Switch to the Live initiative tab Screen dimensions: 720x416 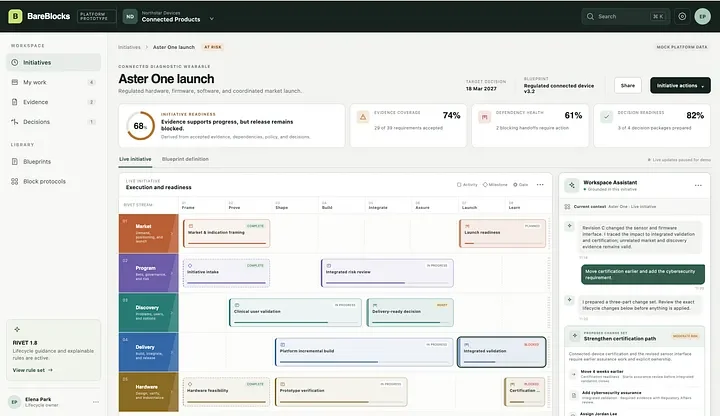point(135,159)
